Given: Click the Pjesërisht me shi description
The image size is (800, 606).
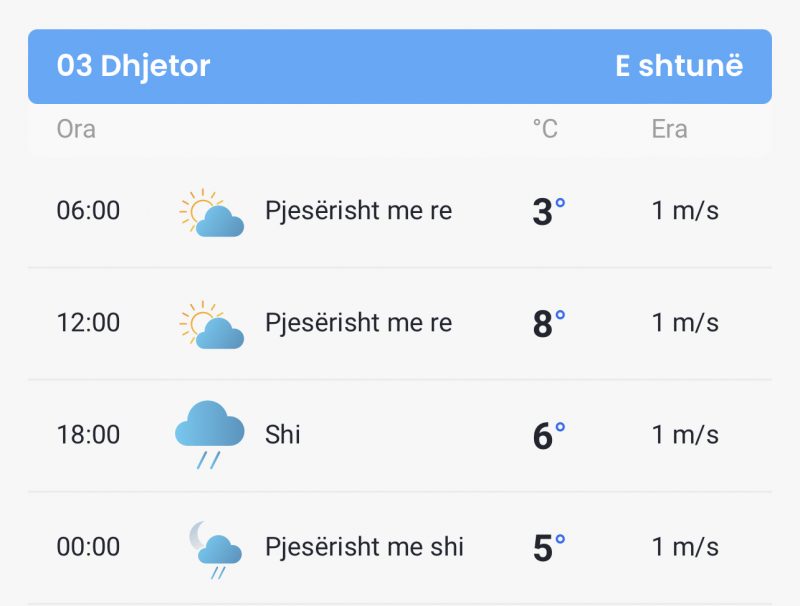Looking at the screenshot, I should (364, 547).
